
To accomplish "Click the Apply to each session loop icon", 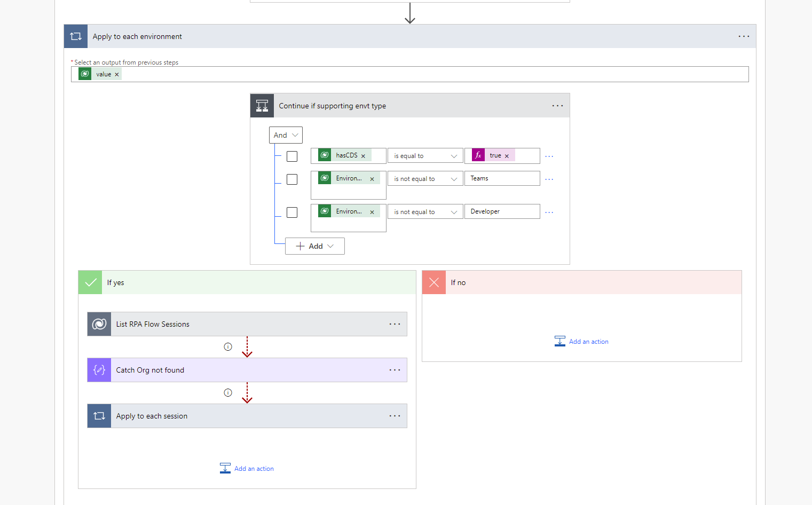I will 99,416.
